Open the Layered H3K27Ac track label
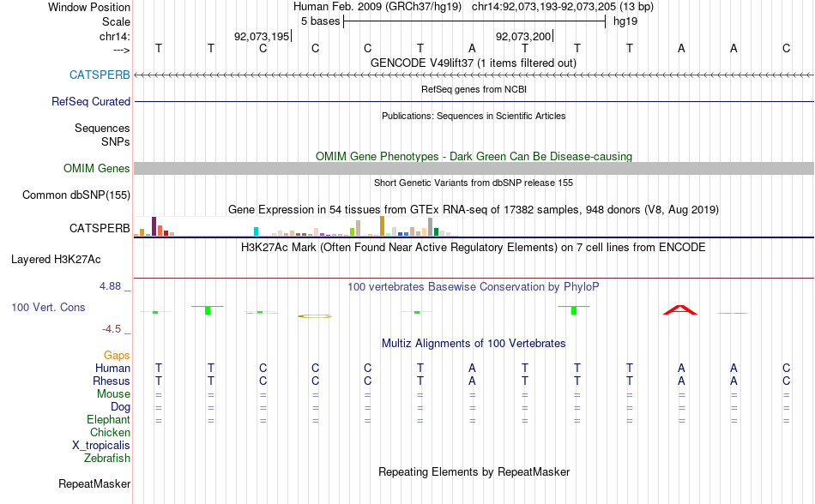This screenshot has height=504, width=815. click(56, 259)
